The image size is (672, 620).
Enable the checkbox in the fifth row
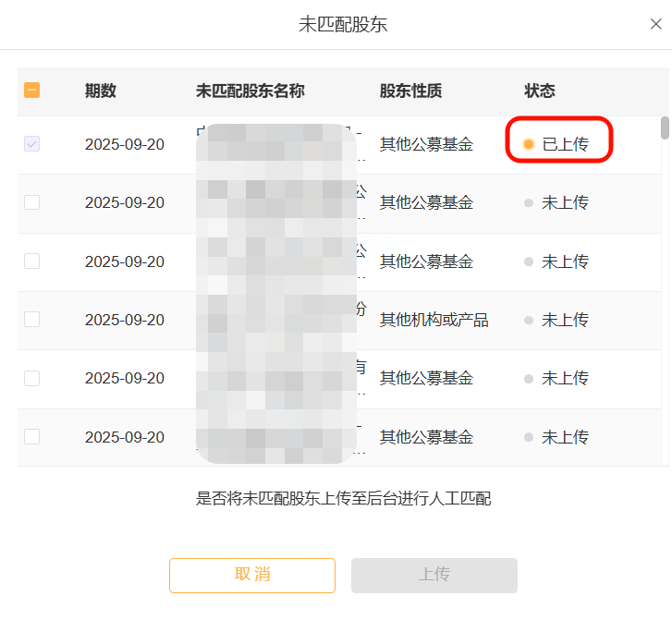point(32,378)
